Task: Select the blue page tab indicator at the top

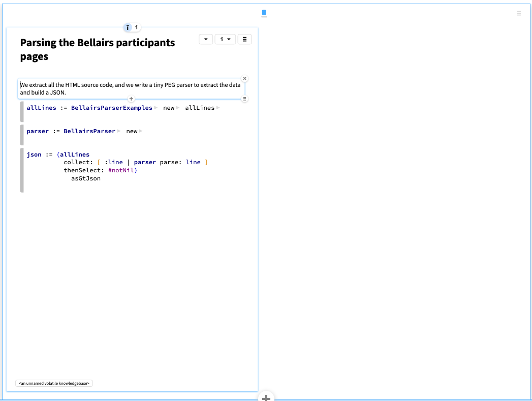Action: (264, 13)
